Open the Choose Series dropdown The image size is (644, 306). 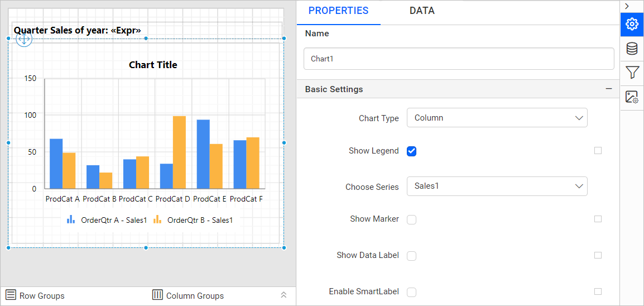pos(497,186)
